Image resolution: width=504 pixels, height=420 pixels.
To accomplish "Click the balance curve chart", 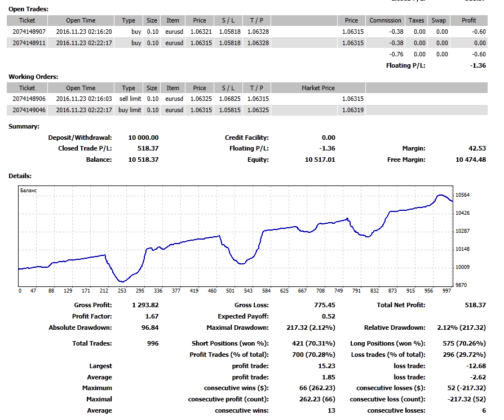I will [x=236, y=237].
